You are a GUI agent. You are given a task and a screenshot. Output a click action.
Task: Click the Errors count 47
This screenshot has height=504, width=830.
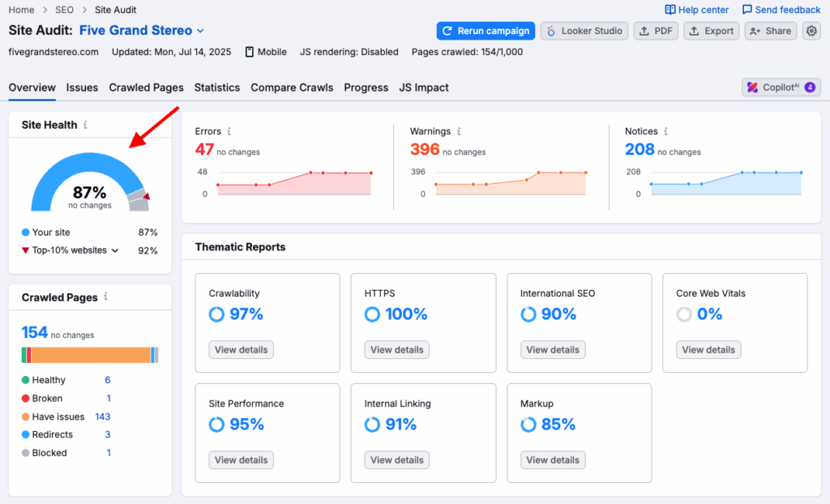pyautogui.click(x=204, y=150)
